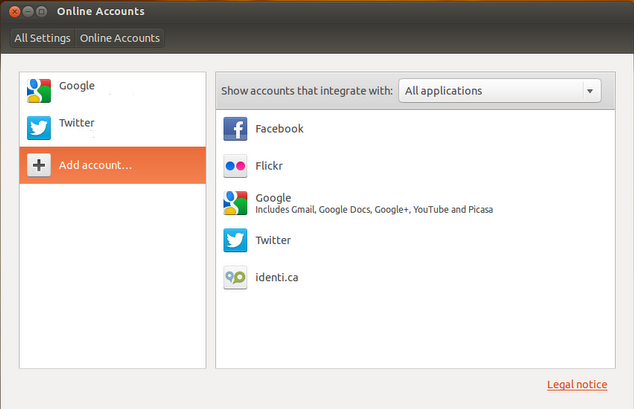
Task: Click the identi.ca provider name
Action: click(x=277, y=278)
